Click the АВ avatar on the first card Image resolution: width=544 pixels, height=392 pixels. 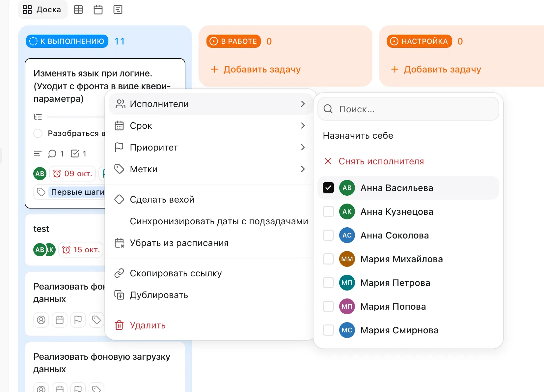40,174
